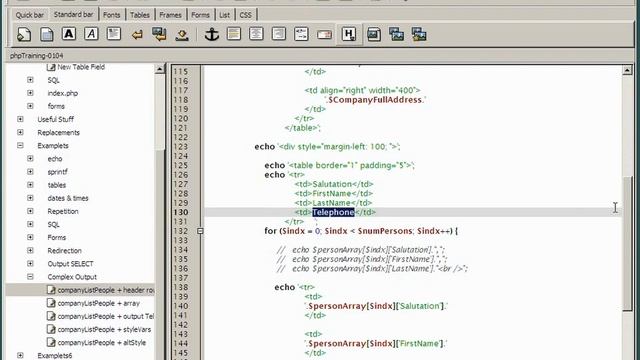Screen dimensions: 640x360
Task: Click the center alignment icon
Action: click(x=256, y=34)
